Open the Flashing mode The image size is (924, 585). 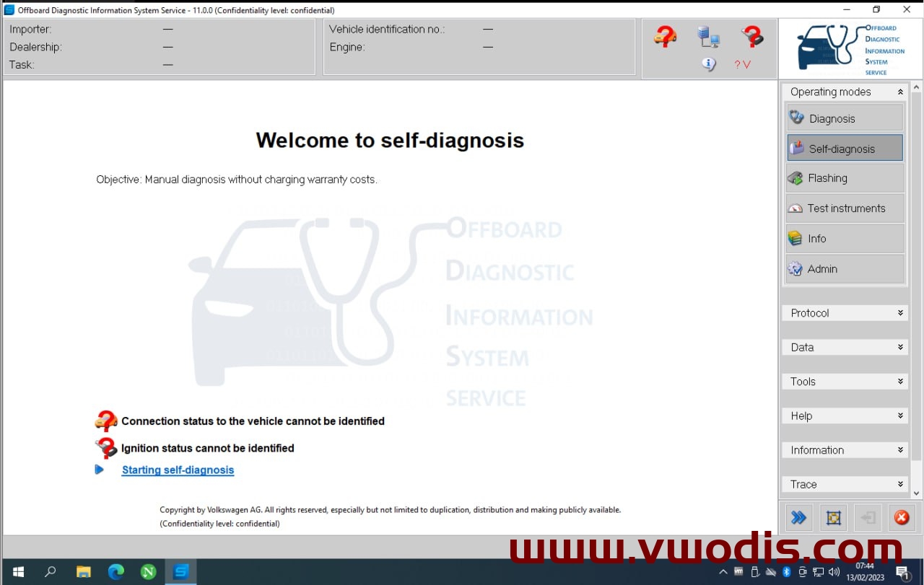[845, 178]
